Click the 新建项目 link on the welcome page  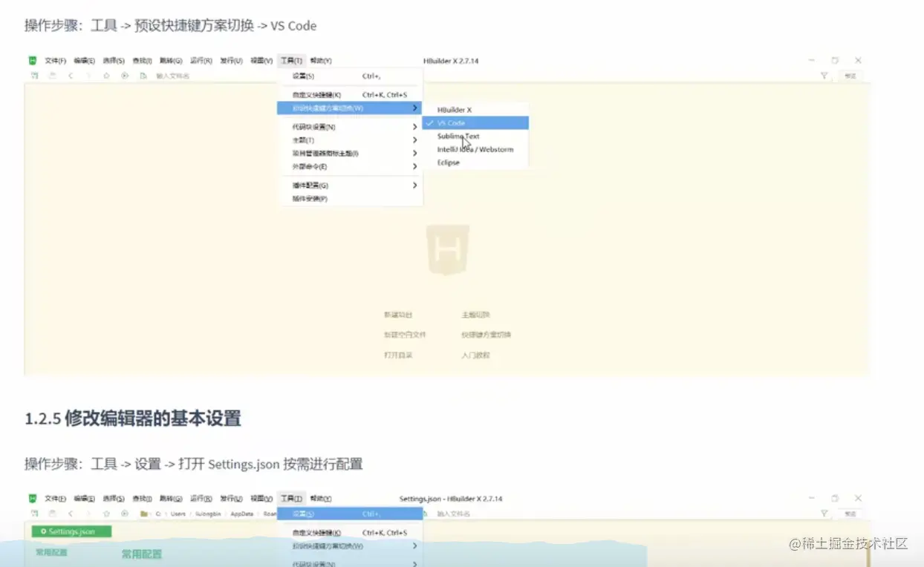[398, 315]
